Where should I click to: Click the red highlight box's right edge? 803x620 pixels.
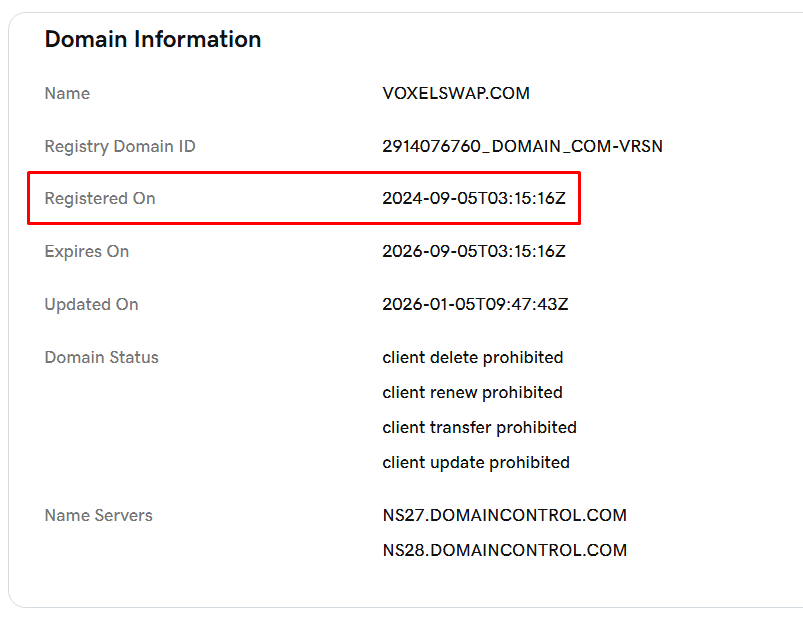coord(580,199)
